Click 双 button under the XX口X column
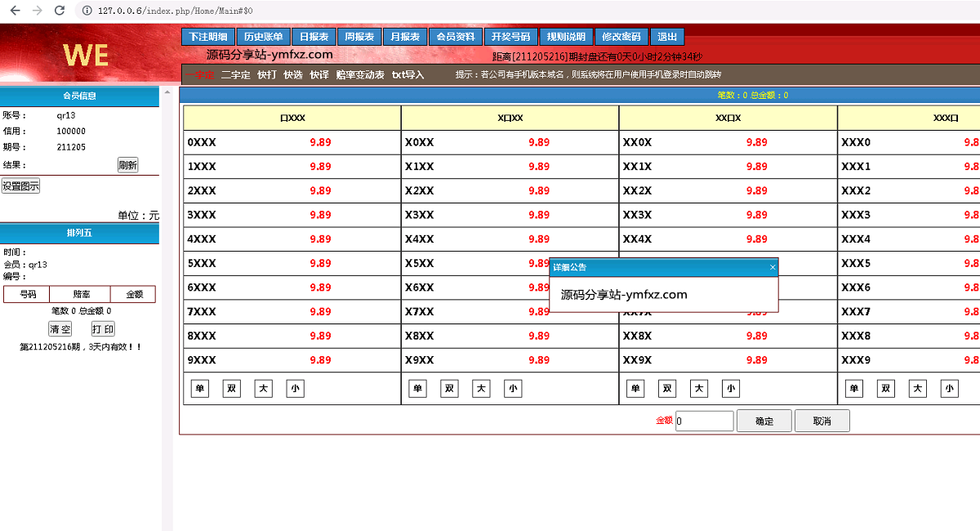980x531 pixels. point(667,389)
